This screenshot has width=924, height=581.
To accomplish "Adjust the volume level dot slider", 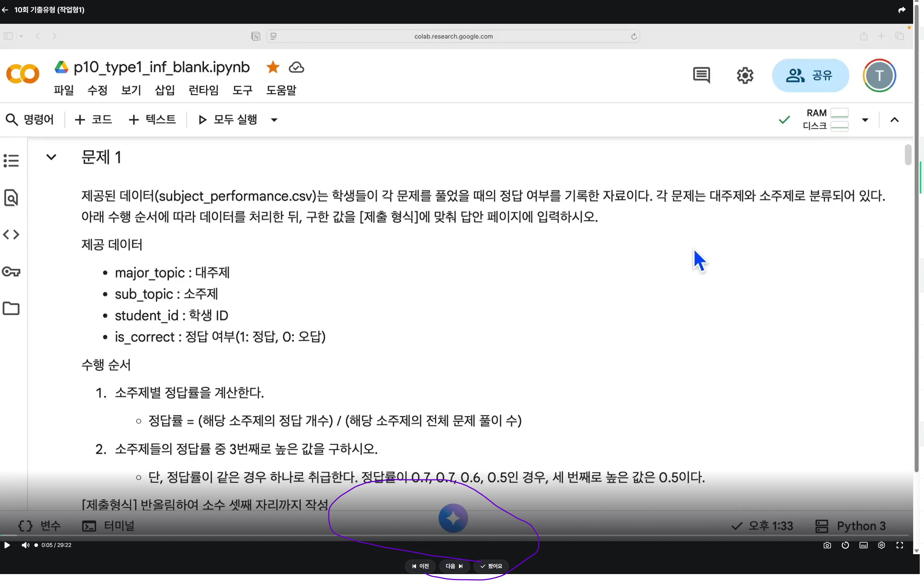I will coord(36,545).
